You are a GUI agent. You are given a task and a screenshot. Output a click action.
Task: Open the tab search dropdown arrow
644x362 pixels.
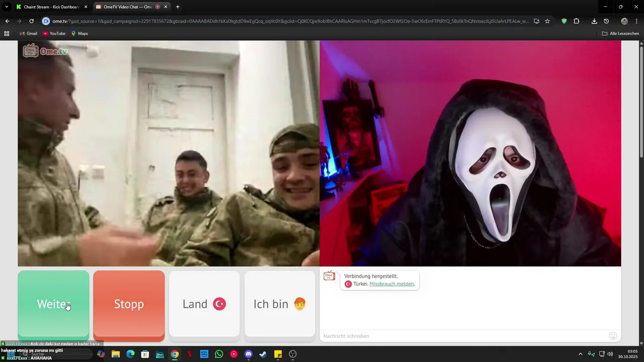pyautogui.click(x=7, y=7)
